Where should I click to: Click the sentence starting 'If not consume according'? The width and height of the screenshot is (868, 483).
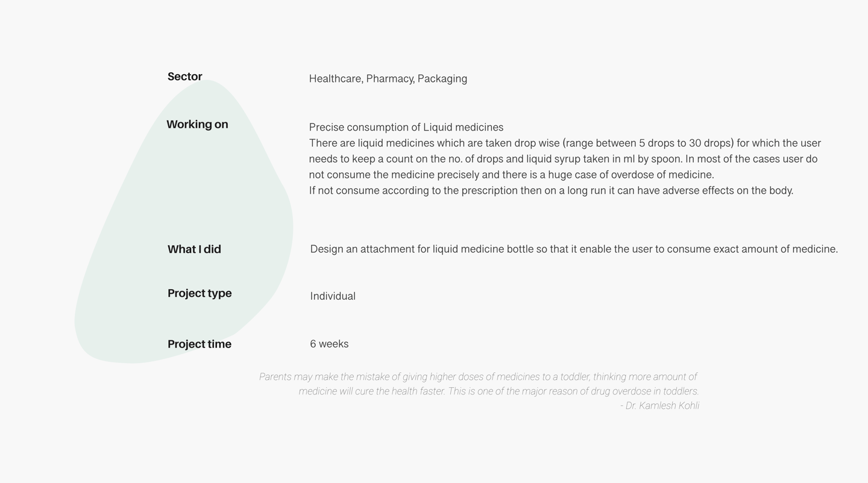550,191
